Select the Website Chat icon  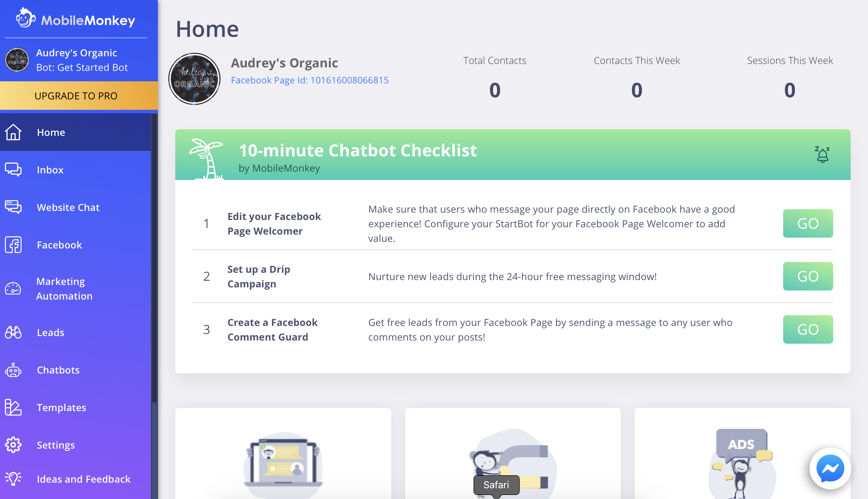click(13, 207)
